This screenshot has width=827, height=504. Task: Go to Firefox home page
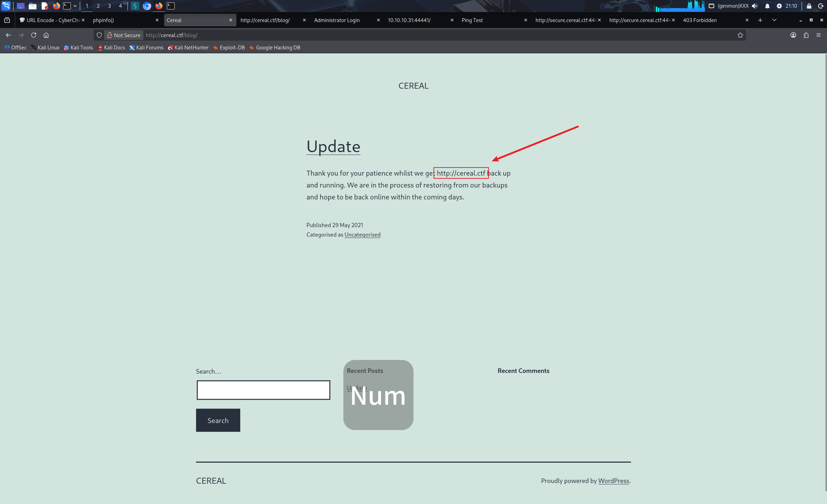click(x=46, y=35)
